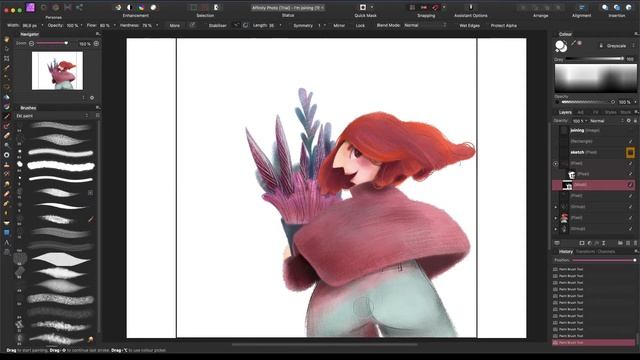Screen dimensions: 640x360
Task: Click the primary colour swatch circle
Action: pyautogui.click(x=560, y=44)
